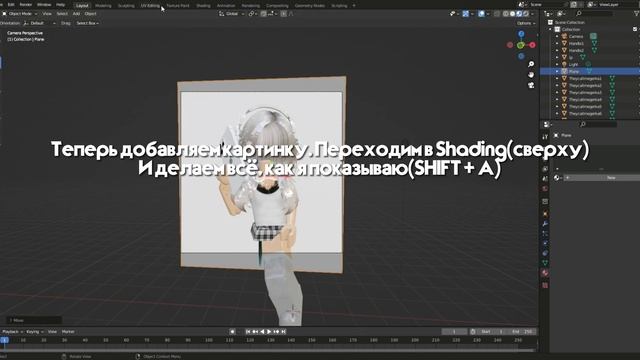The width and height of the screenshot is (640, 360).
Task: Open the pivot point dropdown
Action: coord(253,14)
